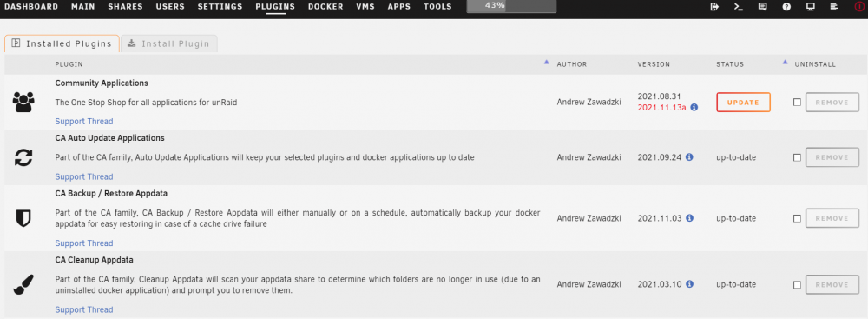Switch to the Install Plugin tab

click(169, 43)
